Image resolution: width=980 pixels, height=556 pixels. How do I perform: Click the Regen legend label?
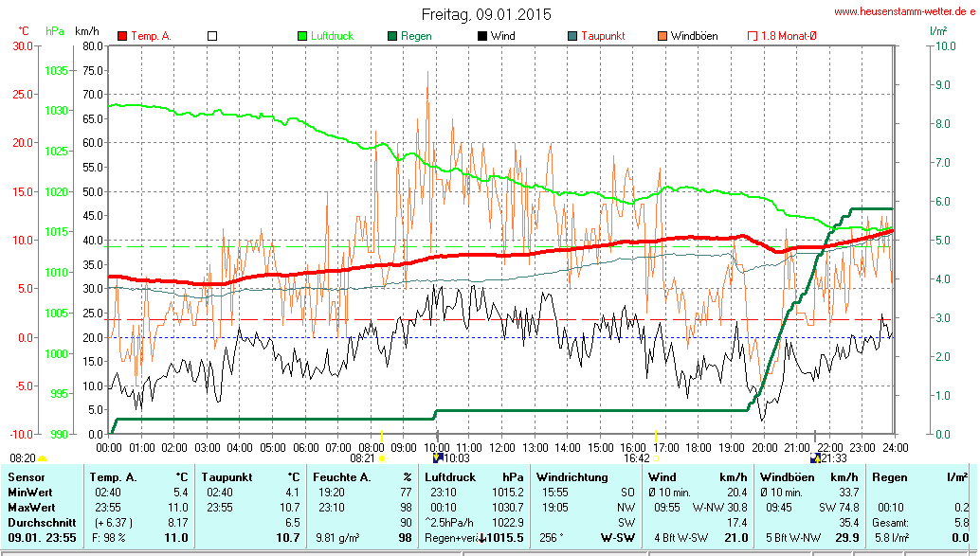coord(417,36)
